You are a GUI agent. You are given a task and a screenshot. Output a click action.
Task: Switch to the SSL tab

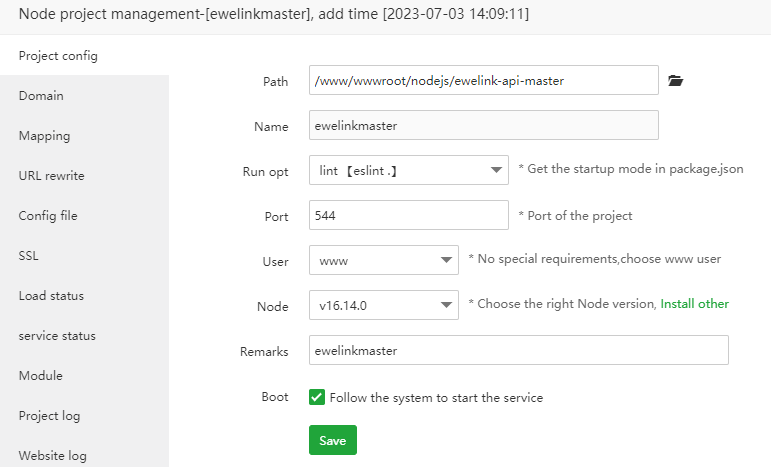pyautogui.click(x=28, y=256)
